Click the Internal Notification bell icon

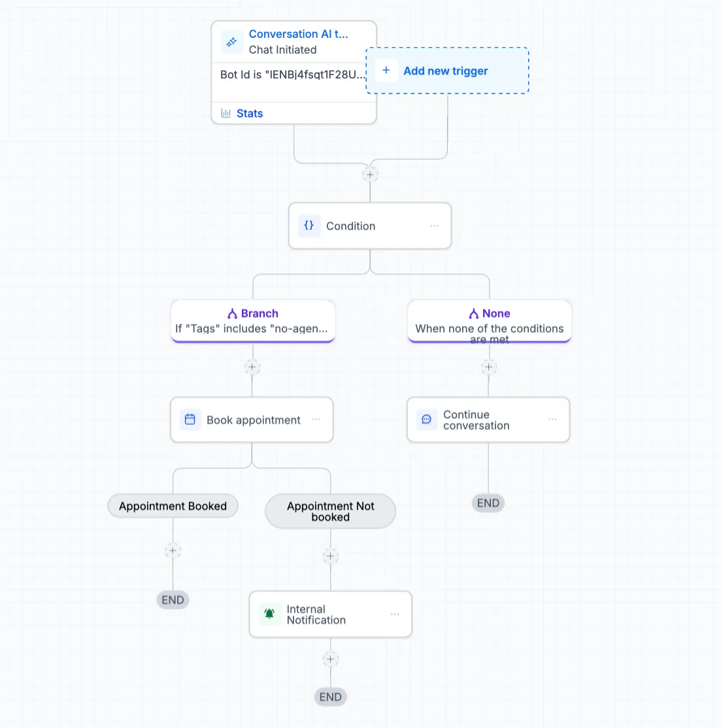pyautogui.click(x=269, y=614)
